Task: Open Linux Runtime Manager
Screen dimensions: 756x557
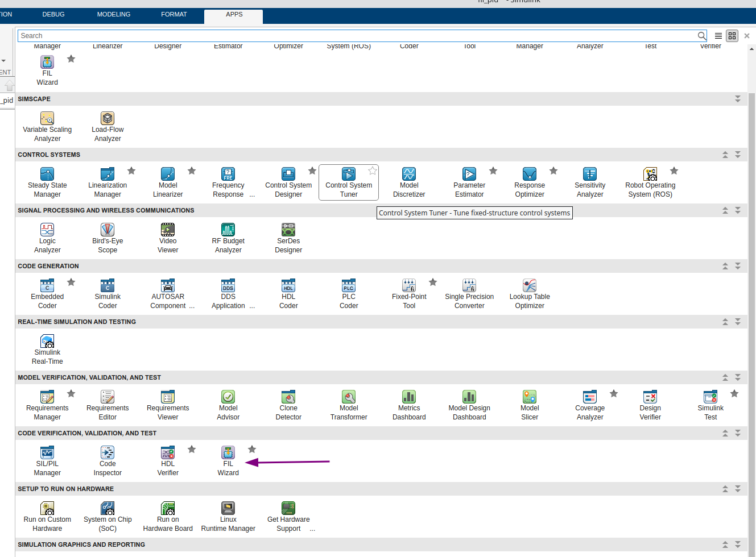Action: pos(228,516)
